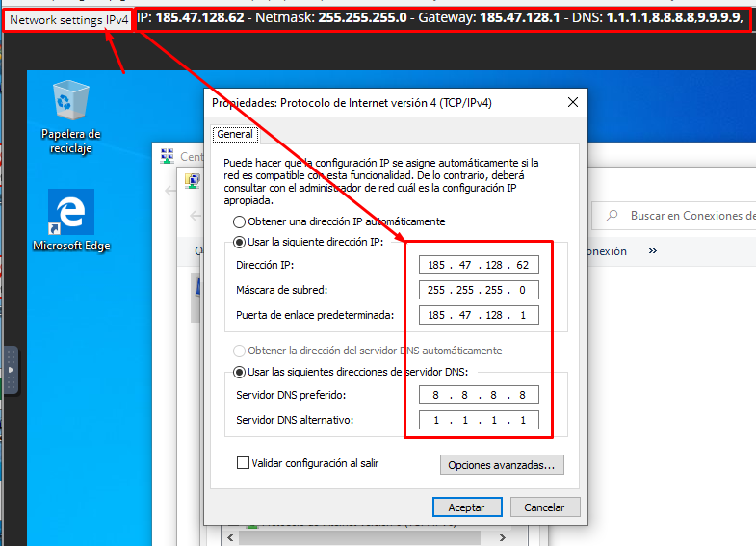Click the 'Network settings IPv4' label
This screenshot has height=546, width=756.
pyautogui.click(x=68, y=19)
